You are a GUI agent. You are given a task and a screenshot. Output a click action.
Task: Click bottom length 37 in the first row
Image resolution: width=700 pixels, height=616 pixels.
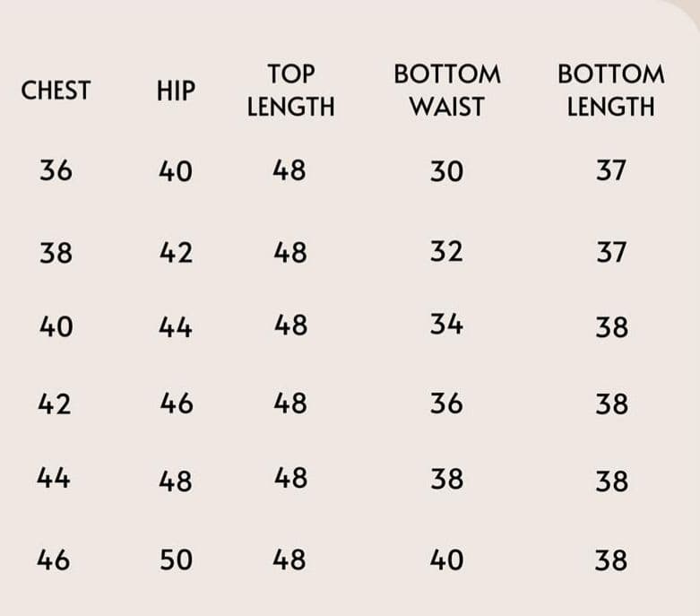point(610,169)
